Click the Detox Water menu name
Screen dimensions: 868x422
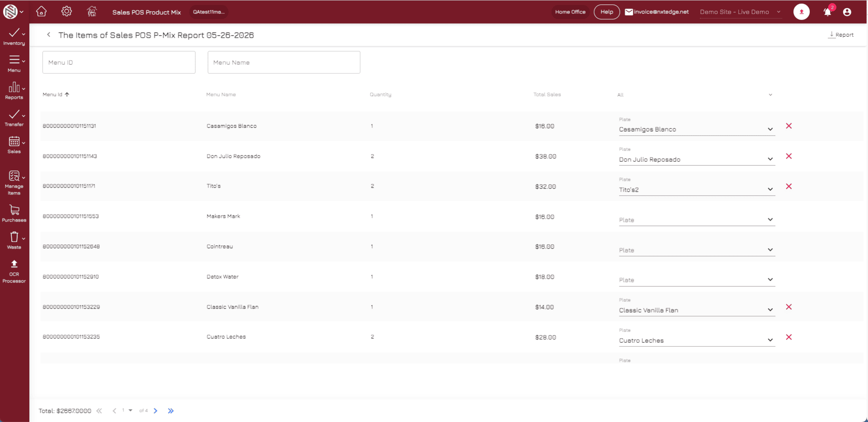point(222,277)
